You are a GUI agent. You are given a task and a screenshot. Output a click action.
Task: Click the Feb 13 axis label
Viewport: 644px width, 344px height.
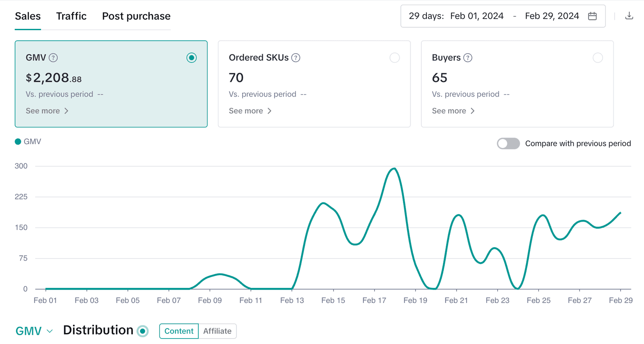pos(292,300)
